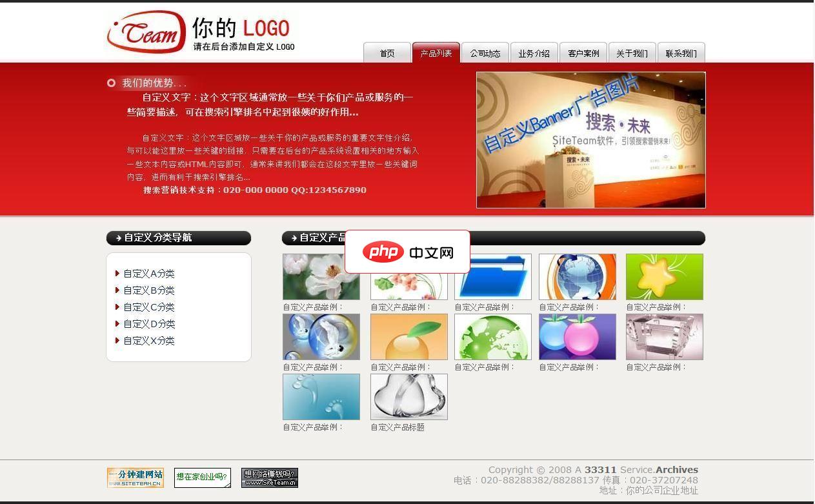Select the 自定义X分类 category link
The height and width of the screenshot is (504, 815).
[149, 341]
